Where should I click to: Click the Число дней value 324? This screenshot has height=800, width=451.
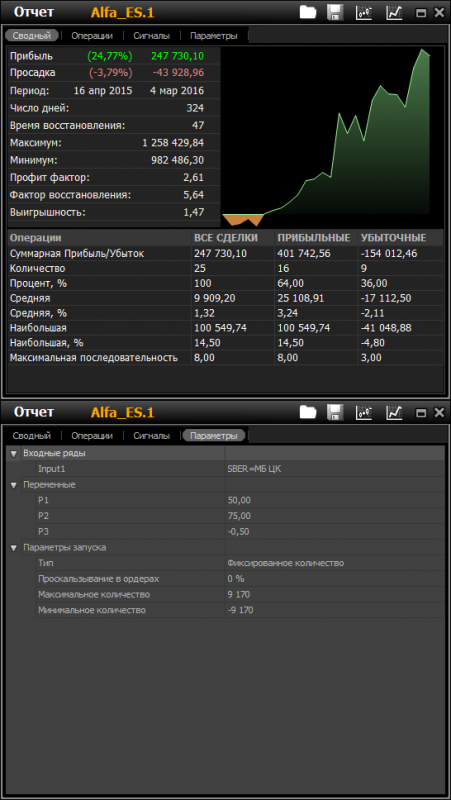(x=195, y=108)
